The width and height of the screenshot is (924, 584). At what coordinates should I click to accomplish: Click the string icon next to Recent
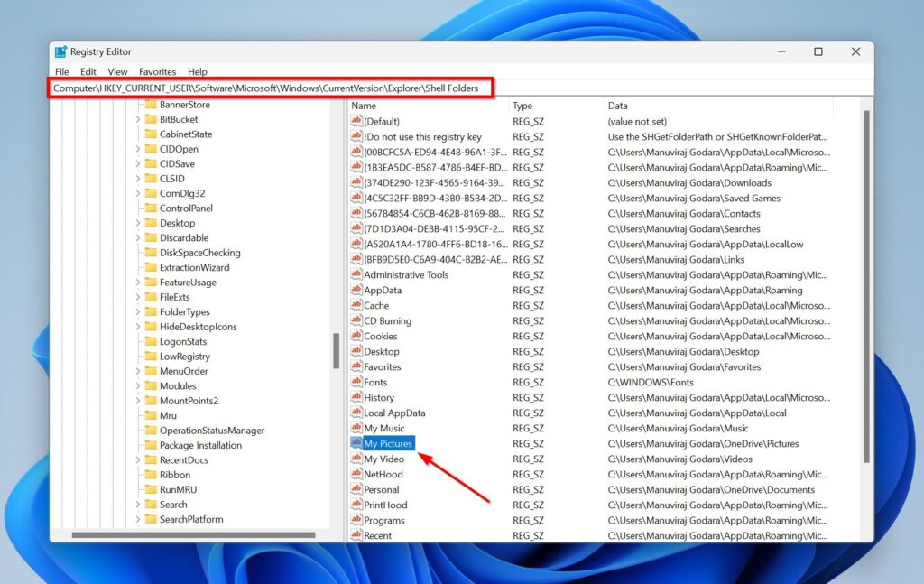tap(358, 535)
